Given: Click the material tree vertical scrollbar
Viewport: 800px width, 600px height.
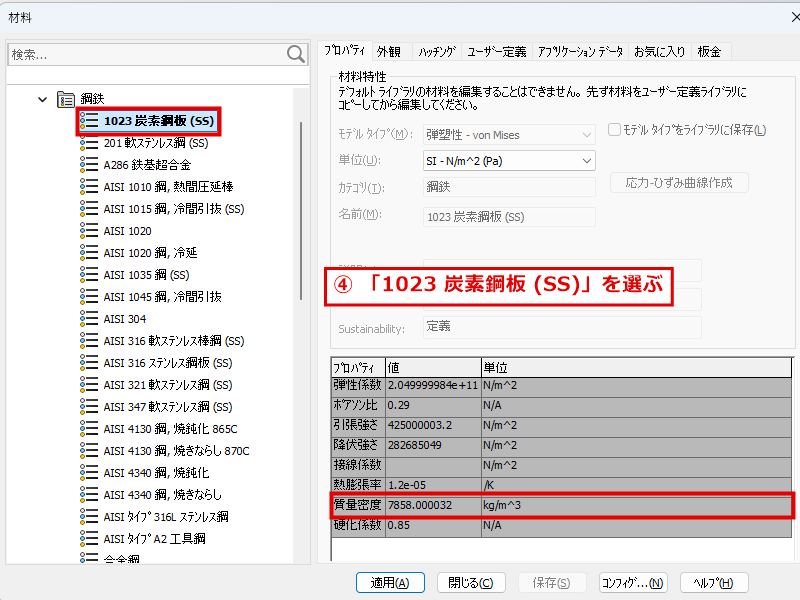Looking at the screenshot, I should [301, 211].
